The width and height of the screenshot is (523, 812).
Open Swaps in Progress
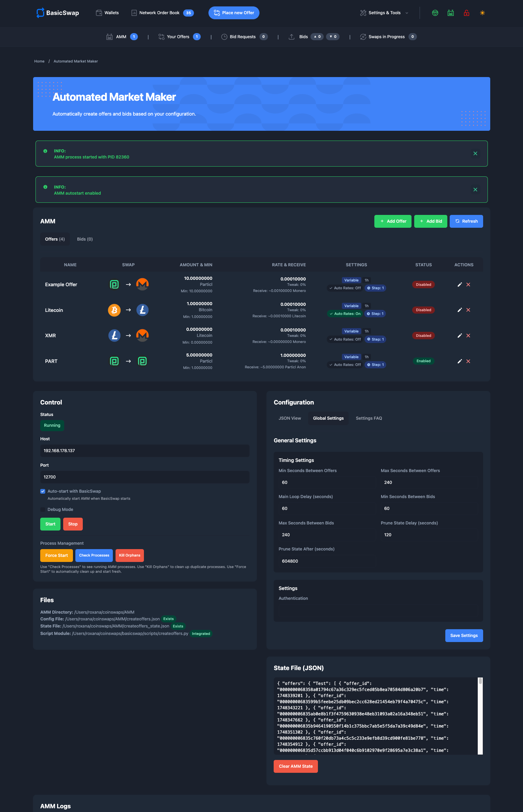tap(388, 37)
